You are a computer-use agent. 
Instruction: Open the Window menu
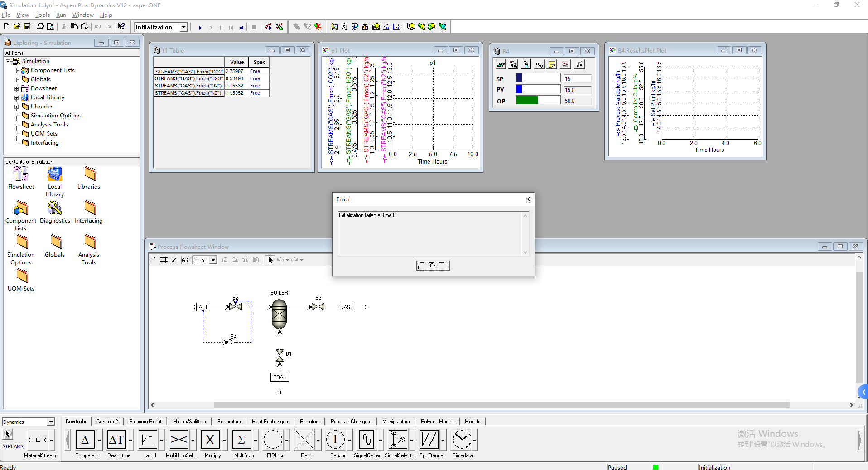(83, 15)
